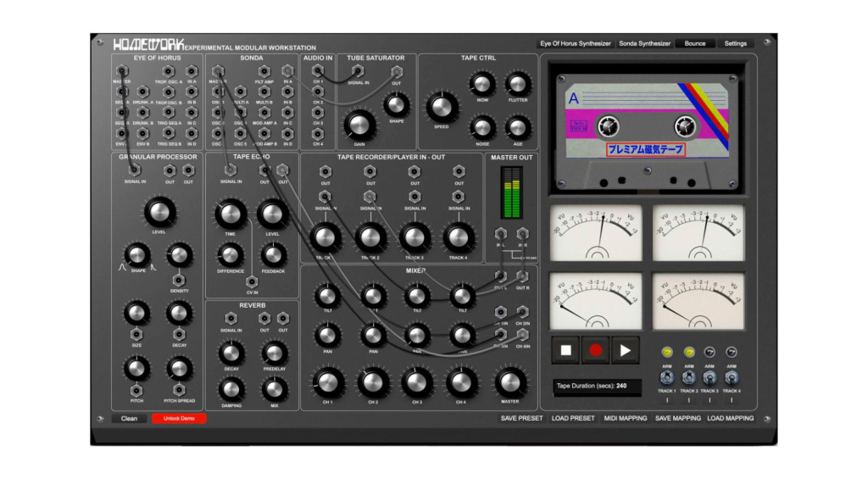Click the Tape Duration field
Screen dimensions: 868x479
coord(597,387)
